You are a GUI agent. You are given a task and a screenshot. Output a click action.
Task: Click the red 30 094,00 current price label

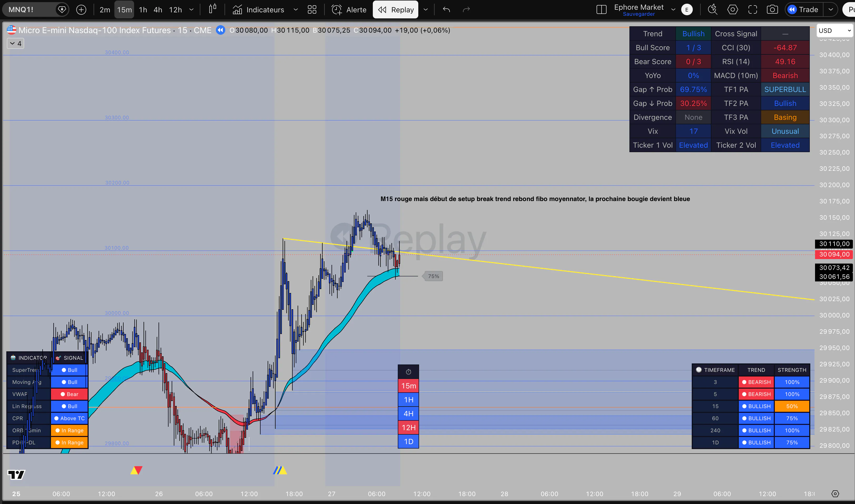click(x=834, y=255)
